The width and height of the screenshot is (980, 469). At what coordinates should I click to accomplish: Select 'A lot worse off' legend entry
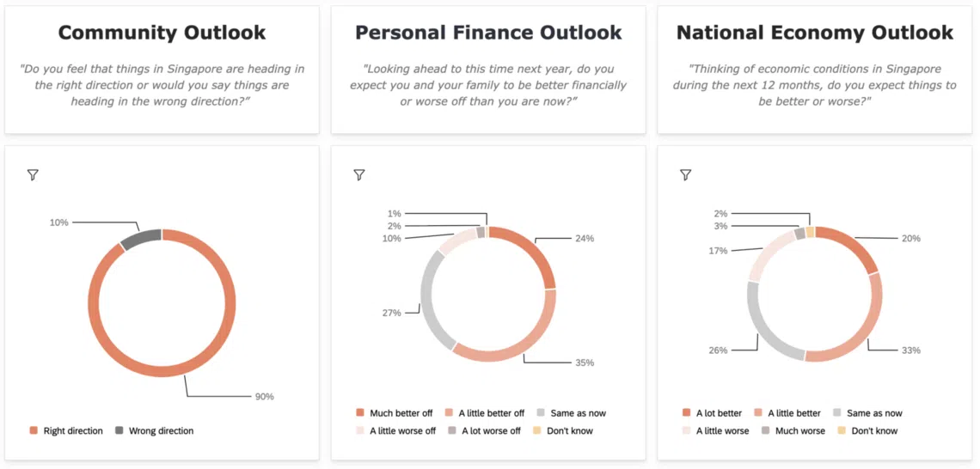(484, 430)
